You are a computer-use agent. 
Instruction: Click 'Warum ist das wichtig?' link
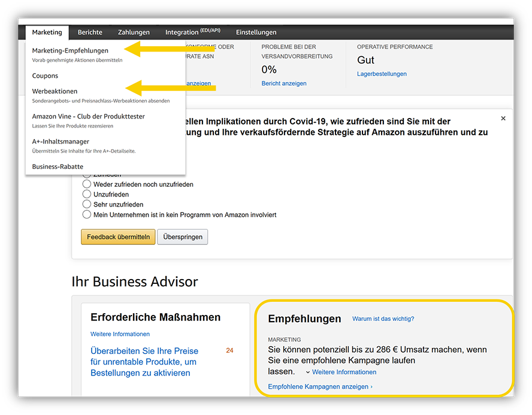pyautogui.click(x=383, y=319)
